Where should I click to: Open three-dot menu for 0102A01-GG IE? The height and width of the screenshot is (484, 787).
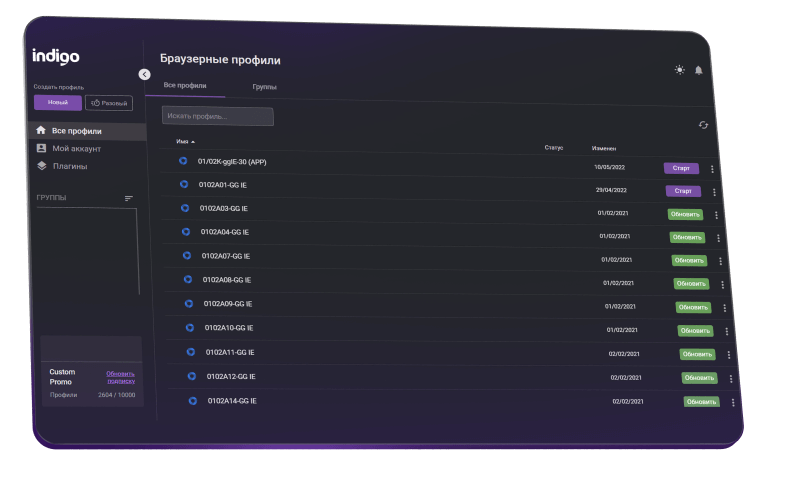click(x=714, y=192)
